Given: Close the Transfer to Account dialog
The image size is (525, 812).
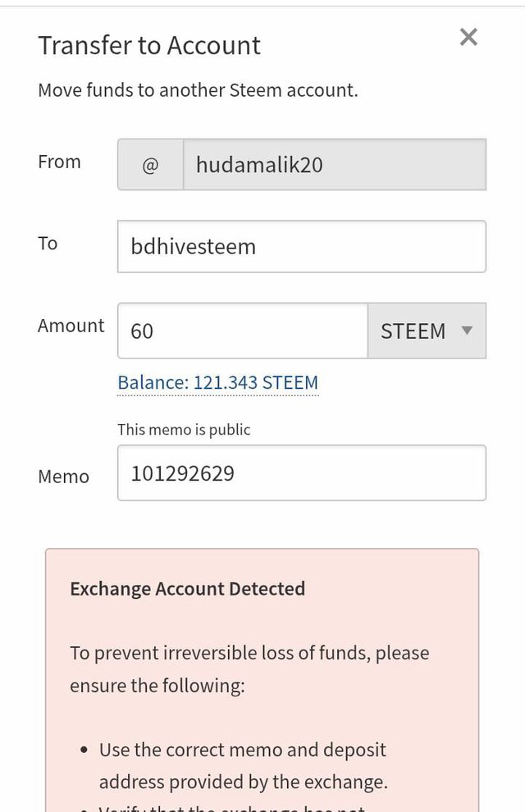Looking at the screenshot, I should 468,37.
